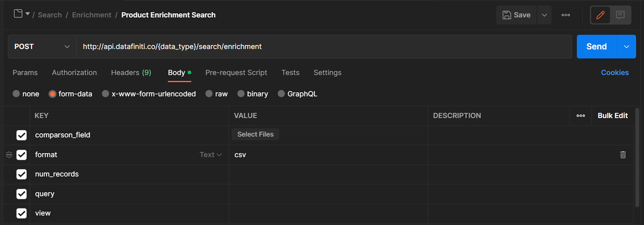Delete the format row using the trash icon

(623, 155)
